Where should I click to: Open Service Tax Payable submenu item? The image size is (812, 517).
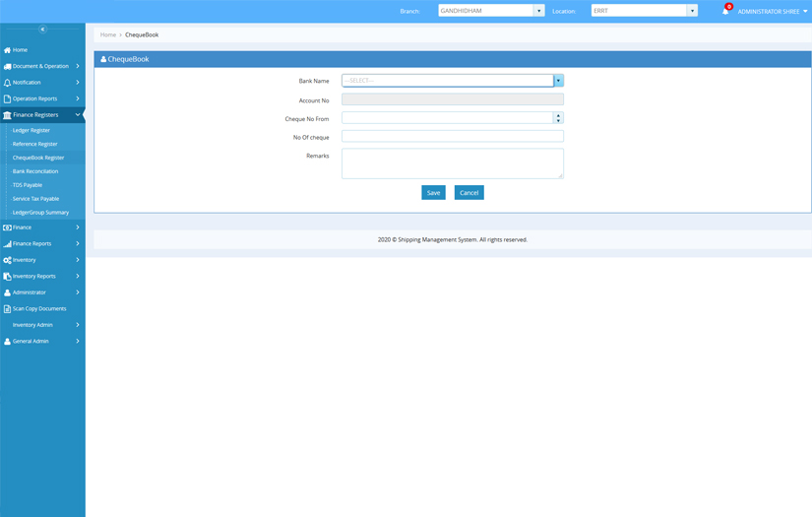coord(35,199)
